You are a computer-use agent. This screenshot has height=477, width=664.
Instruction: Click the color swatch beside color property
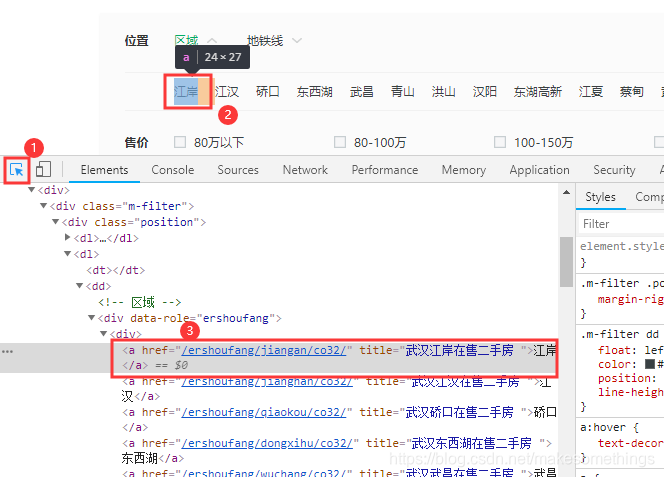coord(650,364)
